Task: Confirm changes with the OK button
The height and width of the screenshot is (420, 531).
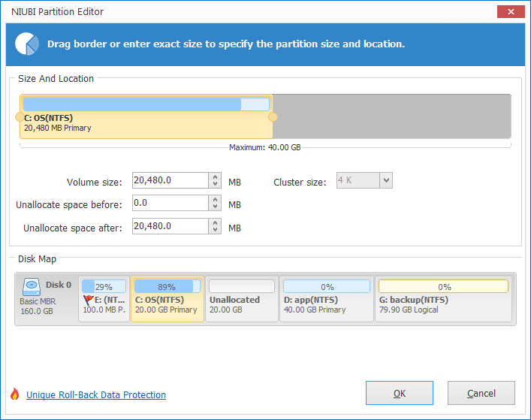Action: pyautogui.click(x=400, y=393)
